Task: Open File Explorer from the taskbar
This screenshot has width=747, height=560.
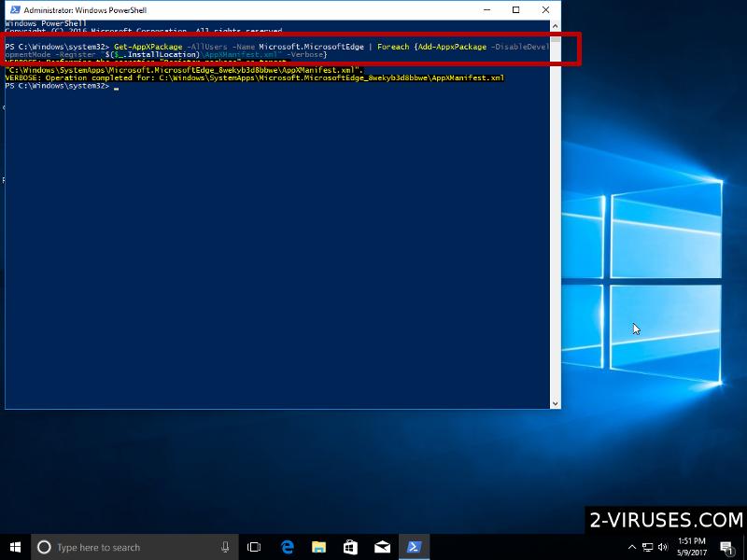Action: [318, 547]
